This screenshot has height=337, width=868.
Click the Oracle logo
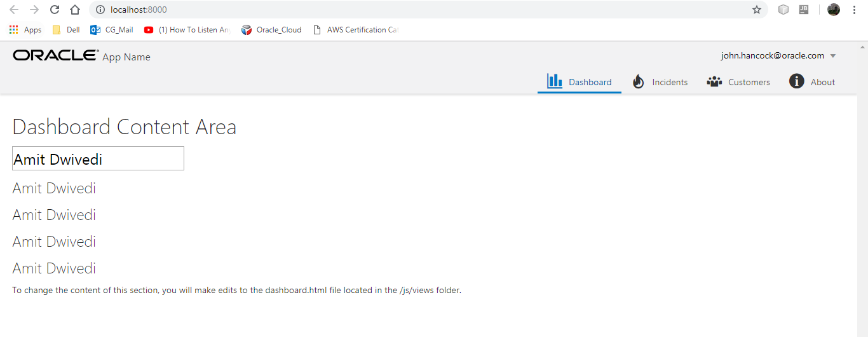coord(56,55)
